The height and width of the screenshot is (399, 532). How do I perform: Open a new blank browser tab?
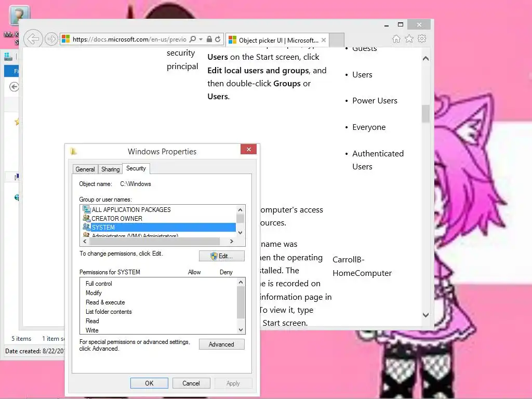tap(337, 40)
